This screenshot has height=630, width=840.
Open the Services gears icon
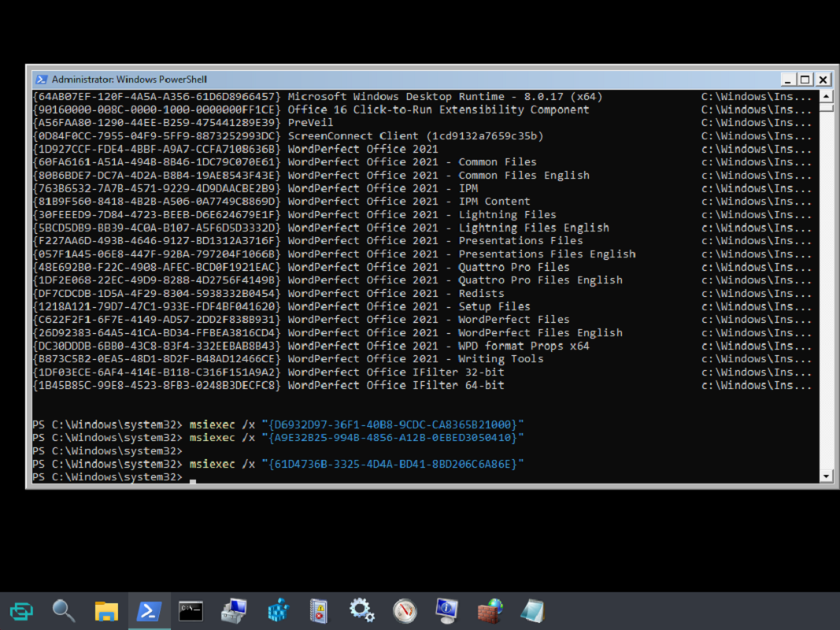[361, 610]
